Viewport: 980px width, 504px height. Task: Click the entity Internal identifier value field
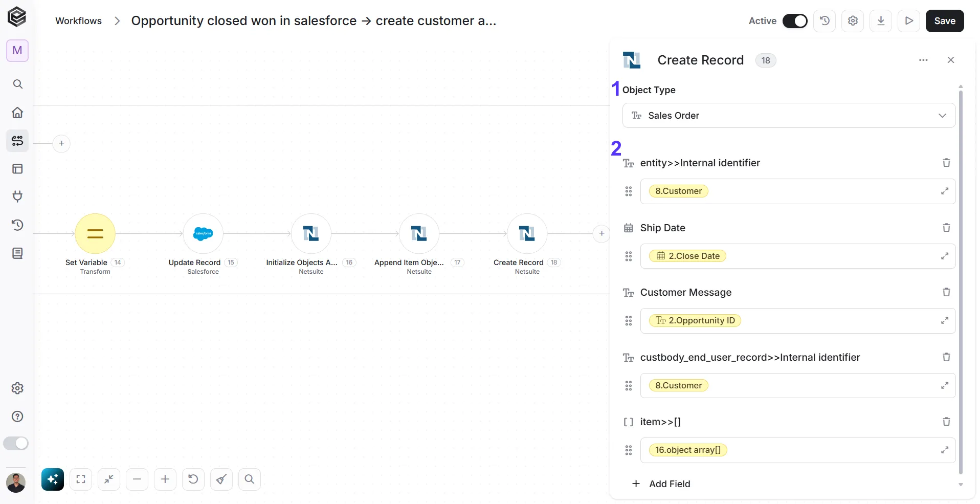(798, 191)
